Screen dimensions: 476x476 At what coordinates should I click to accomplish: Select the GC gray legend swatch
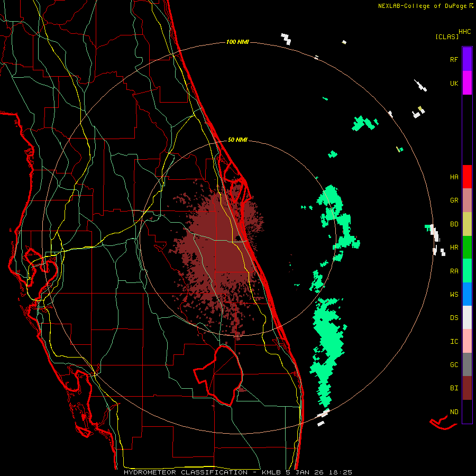[467, 364]
